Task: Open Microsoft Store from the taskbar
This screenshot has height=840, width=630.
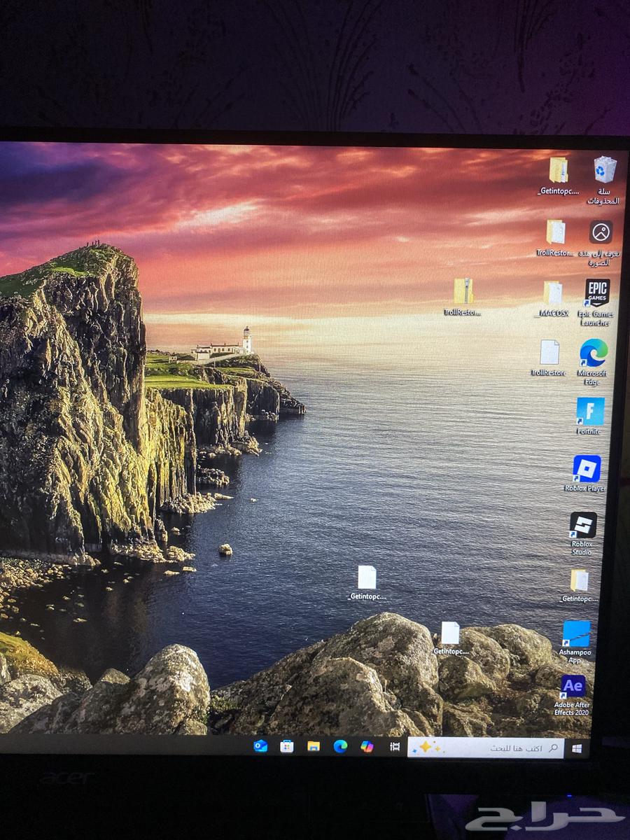Action: pyautogui.click(x=286, y=746)
